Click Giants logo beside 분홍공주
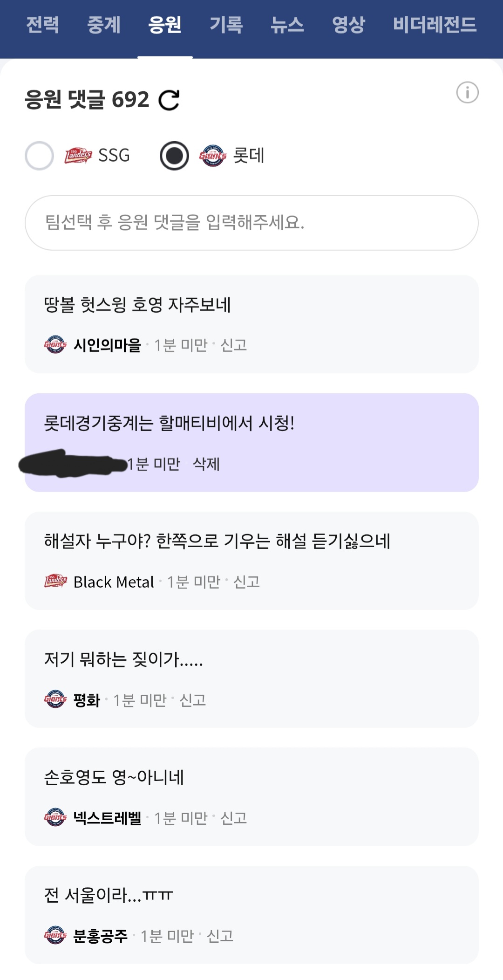Image resolution: width=503 pixels, height=980 pixels. [x=55, y=935]
